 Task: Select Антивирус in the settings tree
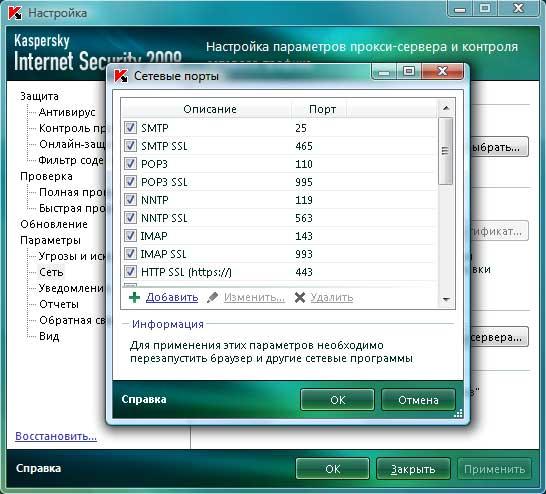point(67,112)
